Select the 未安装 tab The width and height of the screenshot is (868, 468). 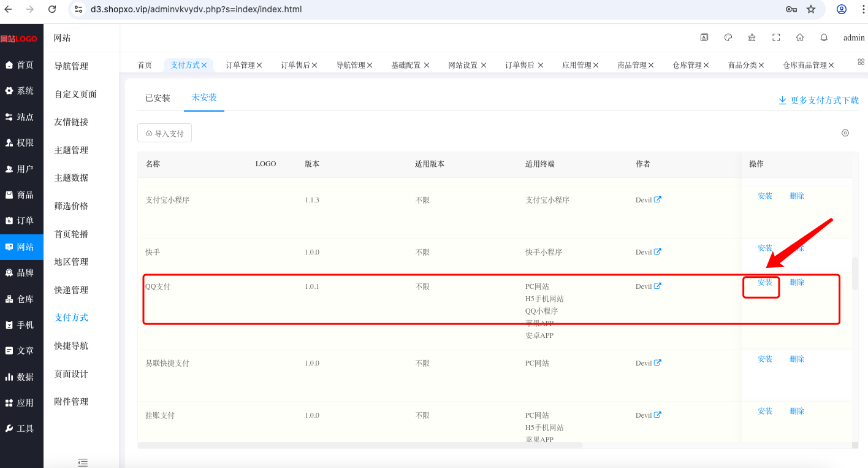[x=204, y=98]
